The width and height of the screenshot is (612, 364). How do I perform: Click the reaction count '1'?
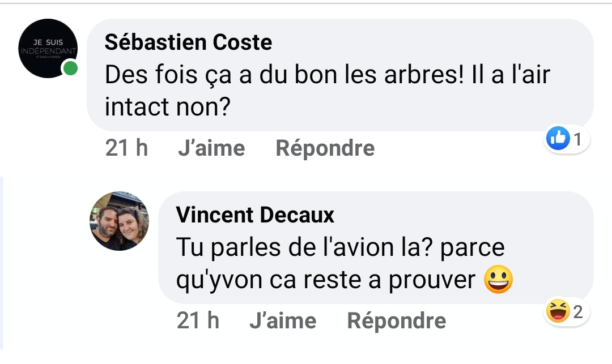click(x=578, y=139)
